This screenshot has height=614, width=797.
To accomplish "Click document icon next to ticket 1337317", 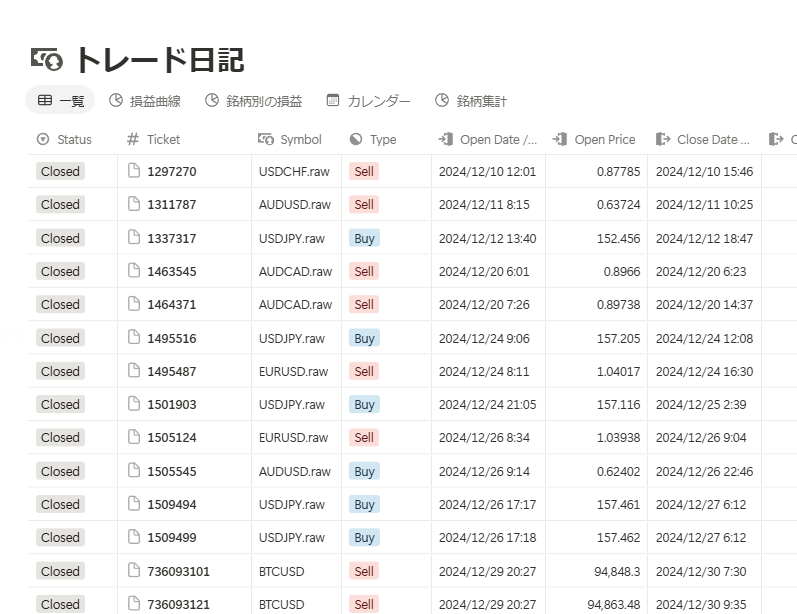I will (134, 238).
